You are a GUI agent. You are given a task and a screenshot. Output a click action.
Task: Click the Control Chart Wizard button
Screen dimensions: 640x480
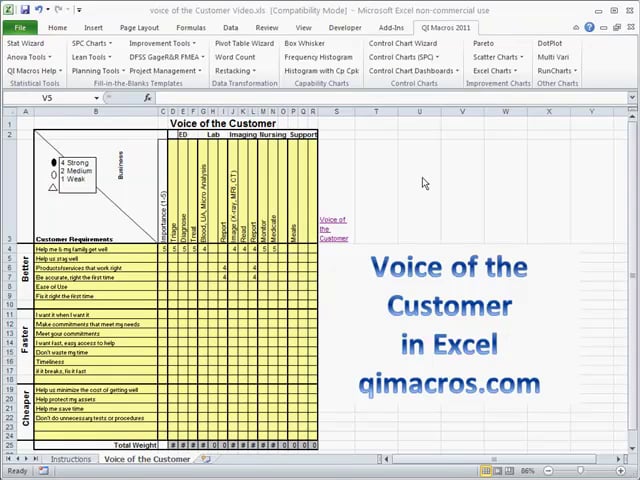point(403,43)
